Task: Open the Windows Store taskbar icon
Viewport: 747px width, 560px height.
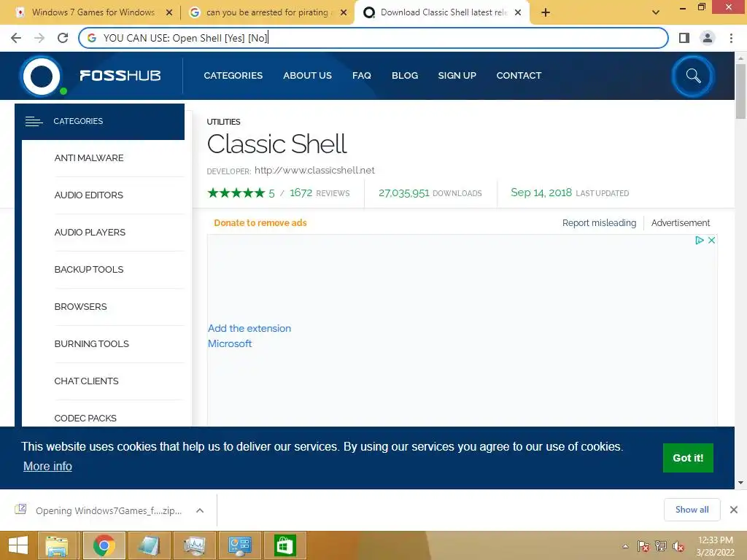Action: coord(285,545)
